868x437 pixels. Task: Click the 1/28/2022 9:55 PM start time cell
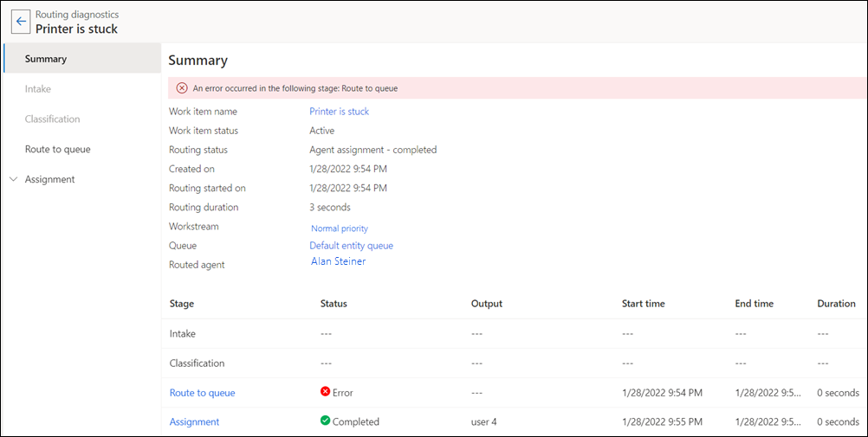[x=662, y=421]
